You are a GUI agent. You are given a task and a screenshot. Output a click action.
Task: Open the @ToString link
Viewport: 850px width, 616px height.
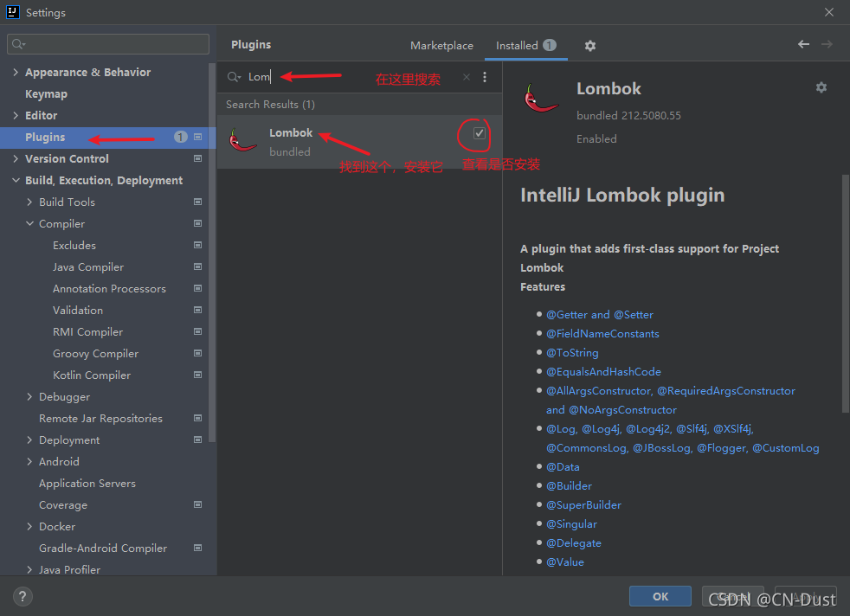tap(572, 353)
